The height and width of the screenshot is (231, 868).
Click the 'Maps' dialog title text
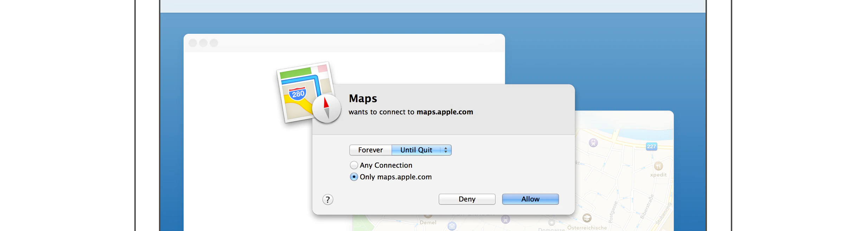coord(363,99)
